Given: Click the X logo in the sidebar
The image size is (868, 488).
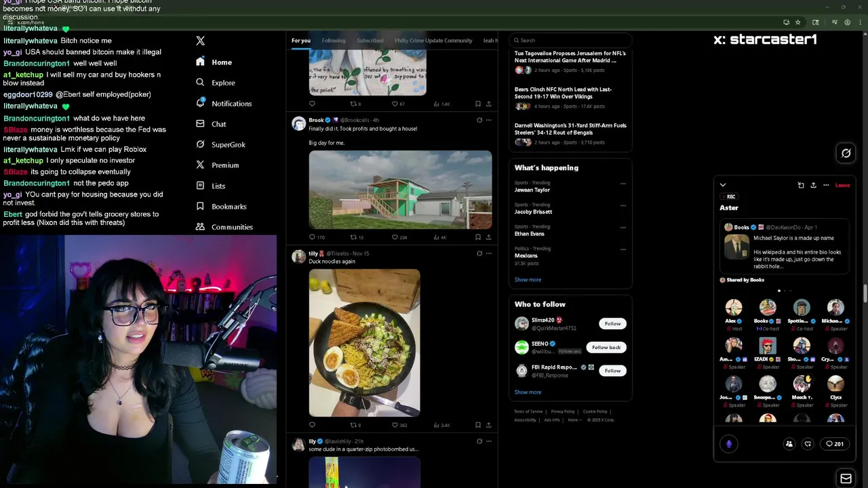Looking at the screenshot, I should [200, 41].
